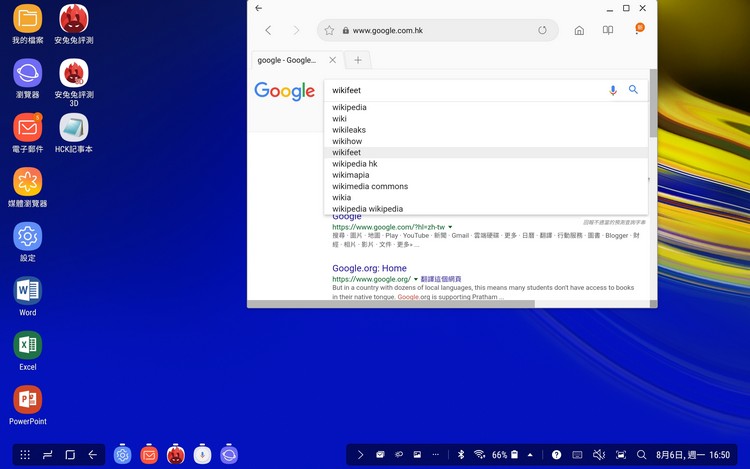Viewport: 750px width, 469px height.
Task: Open the help question mark icon
Action: click(x=556, y=455)
